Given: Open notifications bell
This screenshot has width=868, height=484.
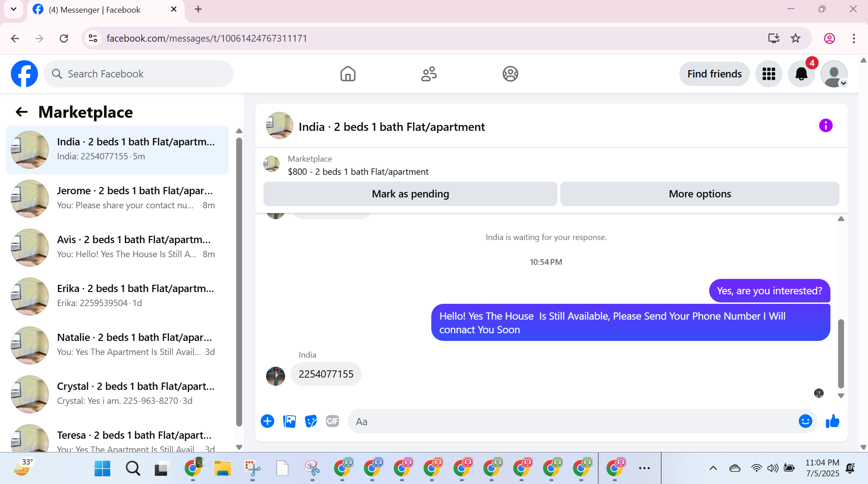Looking at the screenshot, I should coord(801,74).
